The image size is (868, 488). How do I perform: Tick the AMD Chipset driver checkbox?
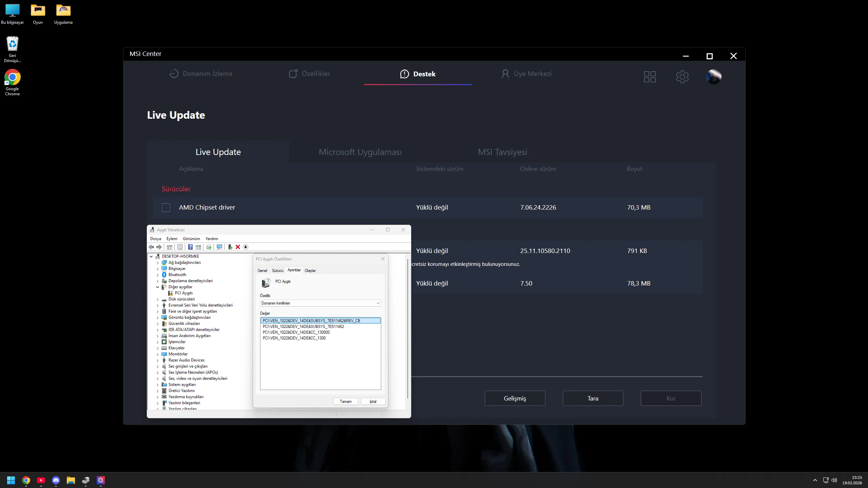click(x=166, y=208)
